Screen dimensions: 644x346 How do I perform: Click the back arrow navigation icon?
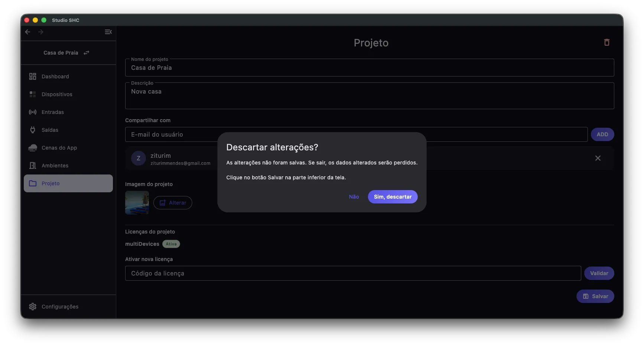[27, 32]
